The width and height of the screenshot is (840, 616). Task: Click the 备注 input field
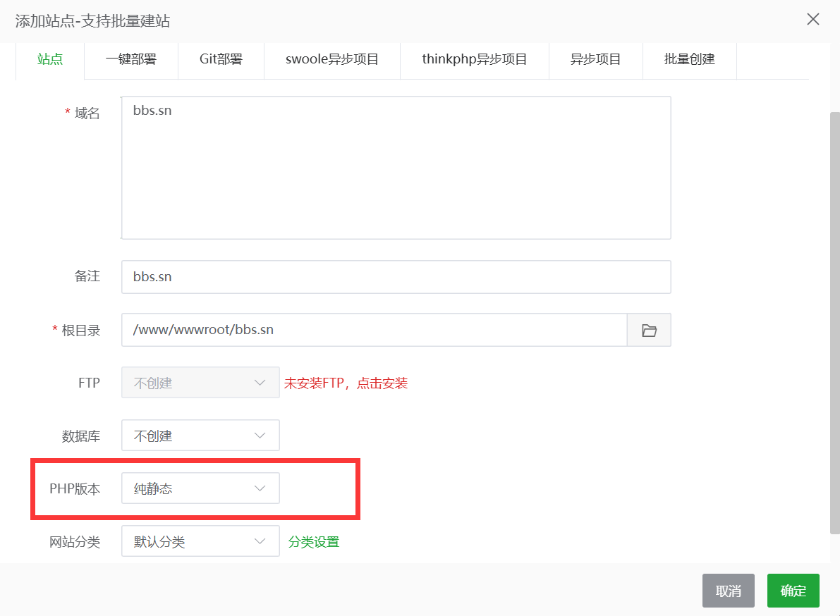point(396,277)
